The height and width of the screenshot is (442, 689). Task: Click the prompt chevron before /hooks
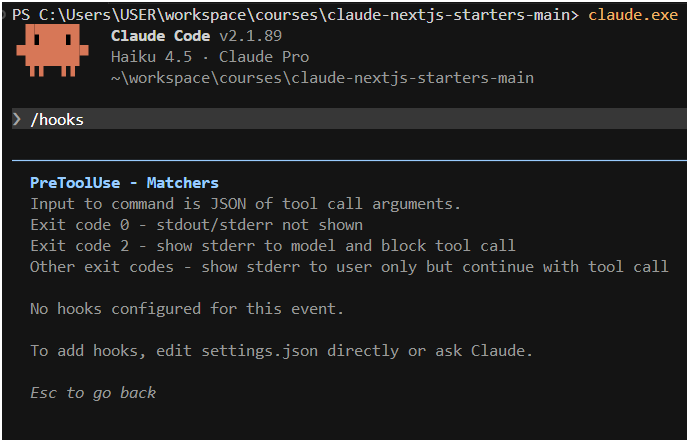17,119
